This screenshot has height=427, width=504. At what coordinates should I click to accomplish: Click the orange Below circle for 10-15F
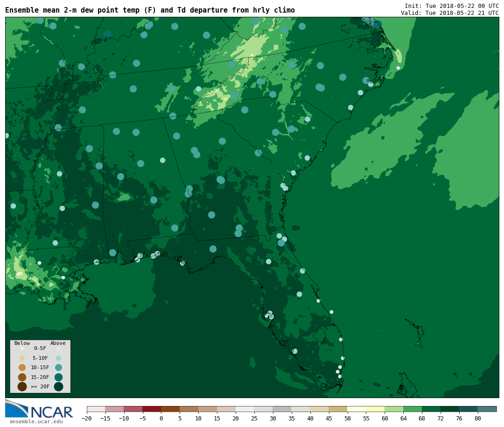pyautogui.click(x=22, y=368)
